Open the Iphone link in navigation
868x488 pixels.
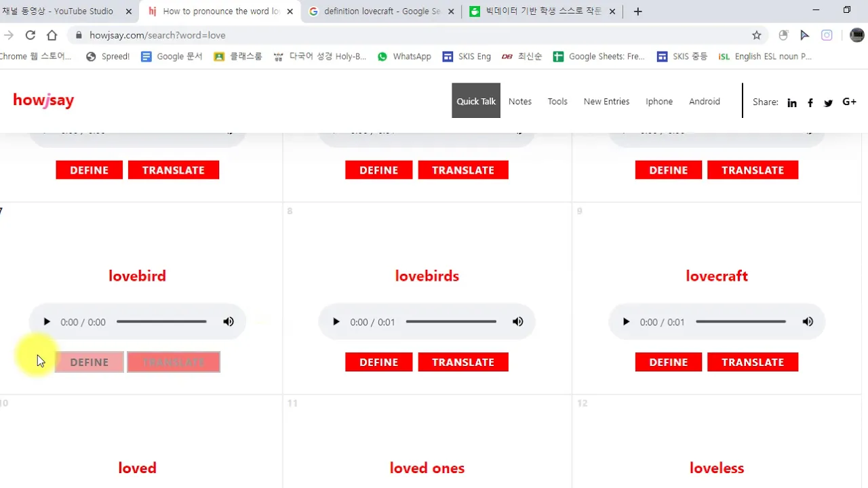point(659,101)
